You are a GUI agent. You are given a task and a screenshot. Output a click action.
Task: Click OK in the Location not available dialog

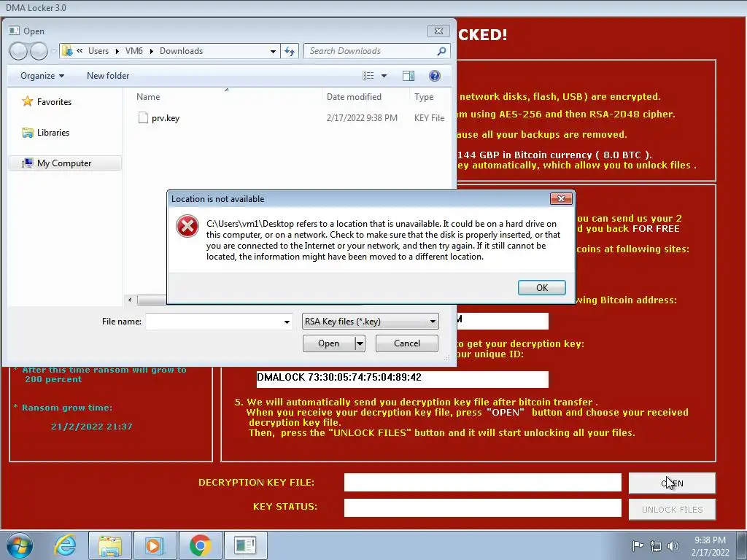coord(542,287)
